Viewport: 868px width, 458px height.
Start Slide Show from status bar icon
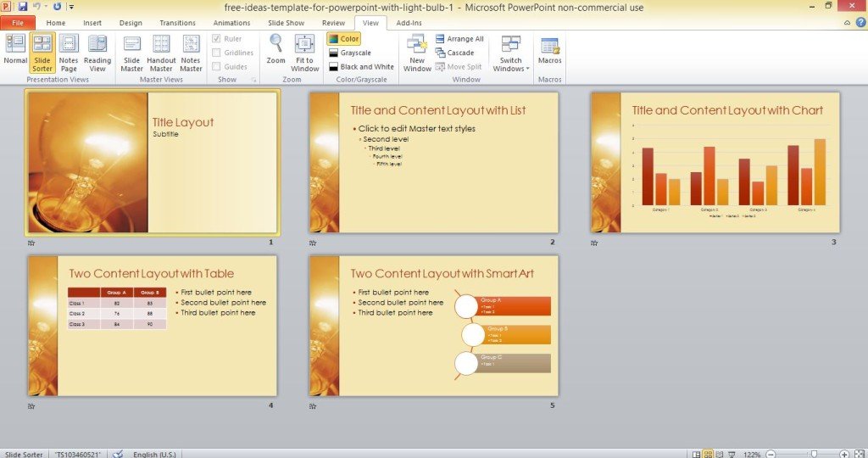coord(732,454)
